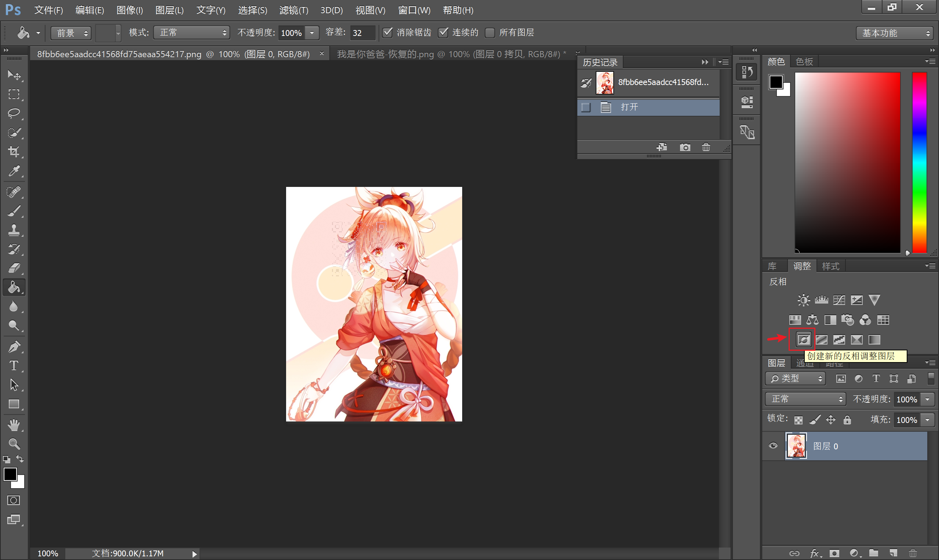Open the workspace switcher dropdown

pyautogui.click(x=895, y=33)
